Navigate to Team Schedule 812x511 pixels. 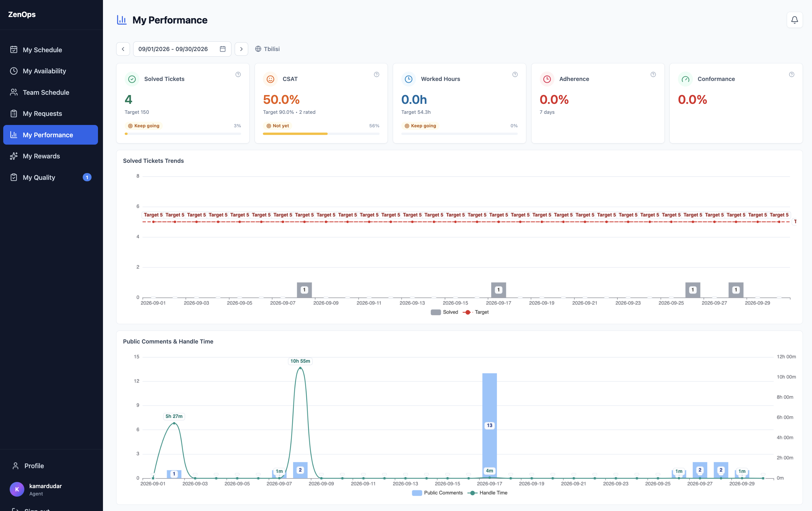point(50,92)
